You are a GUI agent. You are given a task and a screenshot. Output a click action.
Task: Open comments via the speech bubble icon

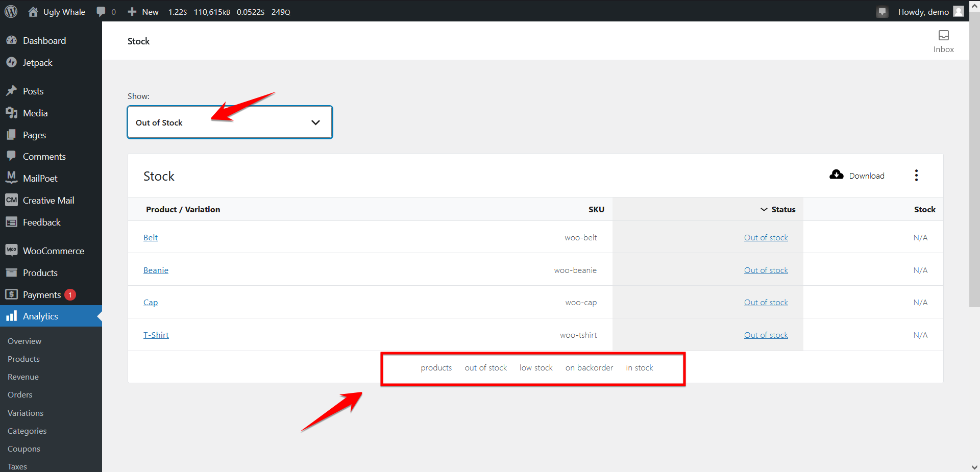(101, 11)
